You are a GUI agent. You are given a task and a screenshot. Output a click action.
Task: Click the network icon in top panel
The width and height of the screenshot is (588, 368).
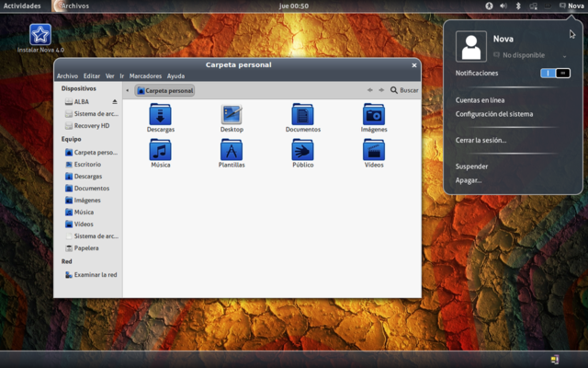(x=533, y=6)
